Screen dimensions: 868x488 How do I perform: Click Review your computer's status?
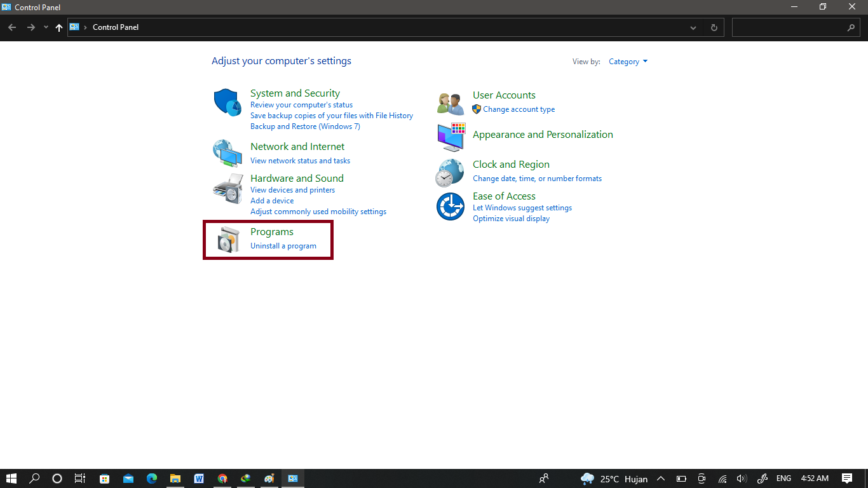301,105
